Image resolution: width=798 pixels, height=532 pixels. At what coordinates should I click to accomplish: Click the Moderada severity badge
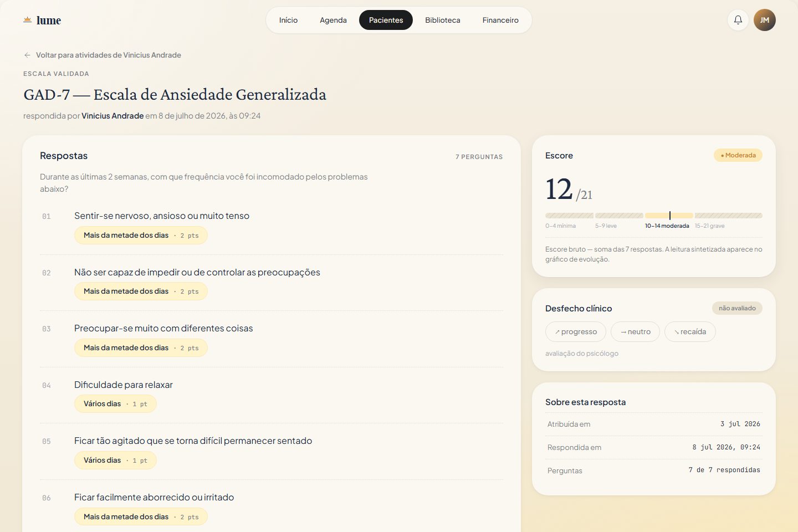pos(738,155)
